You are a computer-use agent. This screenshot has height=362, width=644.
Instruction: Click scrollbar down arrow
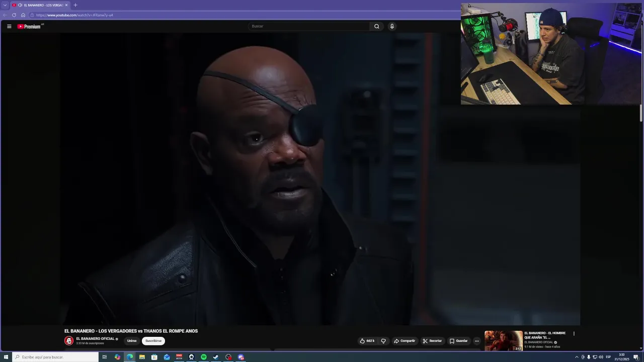coord(641,348)
